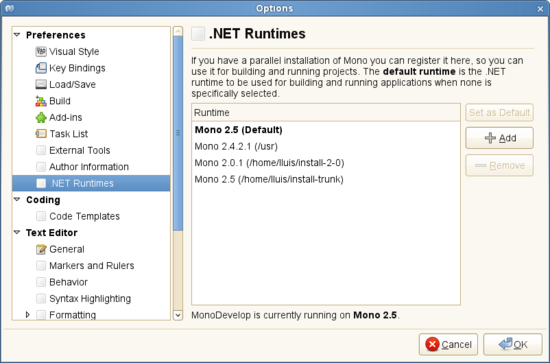Viewport: 550px width, 363px height.
Task: Select .NET Runtimes tree entry
Action: click(x=91, y=183)
